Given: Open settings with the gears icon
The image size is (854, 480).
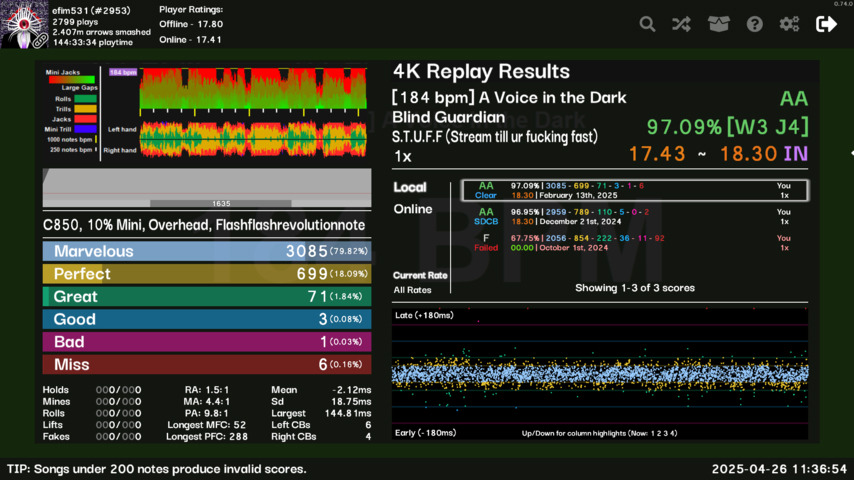Looking at the screenshot, I should tap(789, 24).
